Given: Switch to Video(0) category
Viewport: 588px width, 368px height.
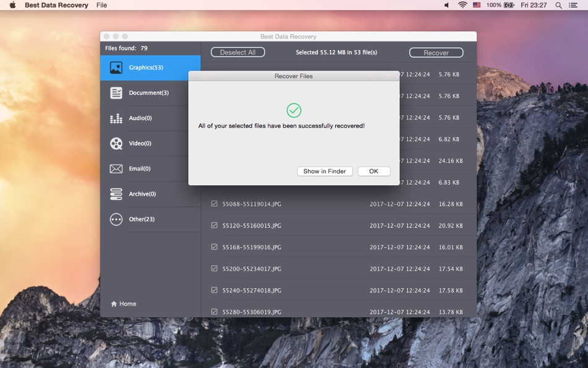Looking at the screenshot, I should tap(150, 144).
